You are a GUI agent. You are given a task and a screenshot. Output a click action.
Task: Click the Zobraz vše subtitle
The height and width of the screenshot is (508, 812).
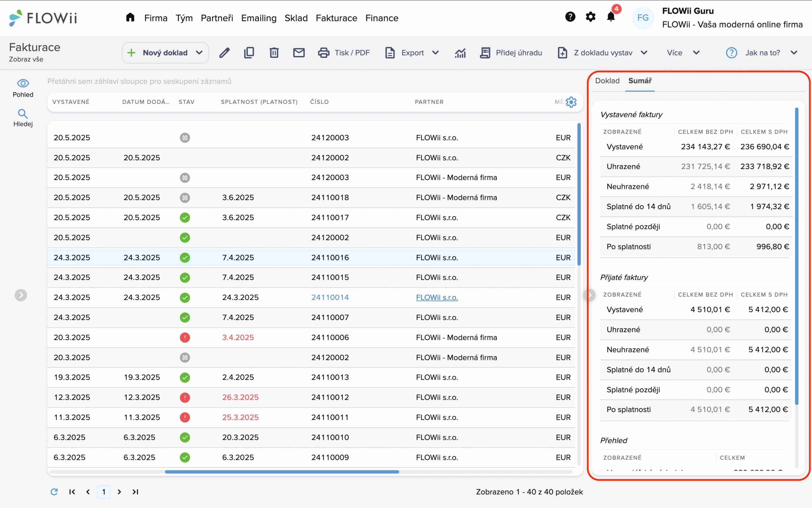26,59
